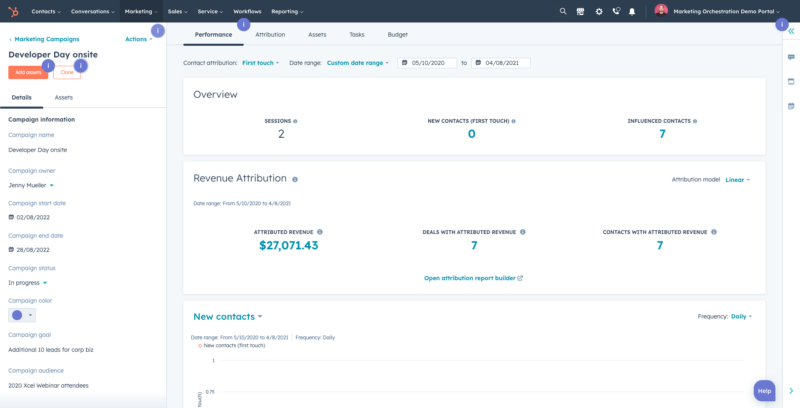Screen dimensions: 800x408
Task: Open the search magnifier icon
Action: [563, 11]
